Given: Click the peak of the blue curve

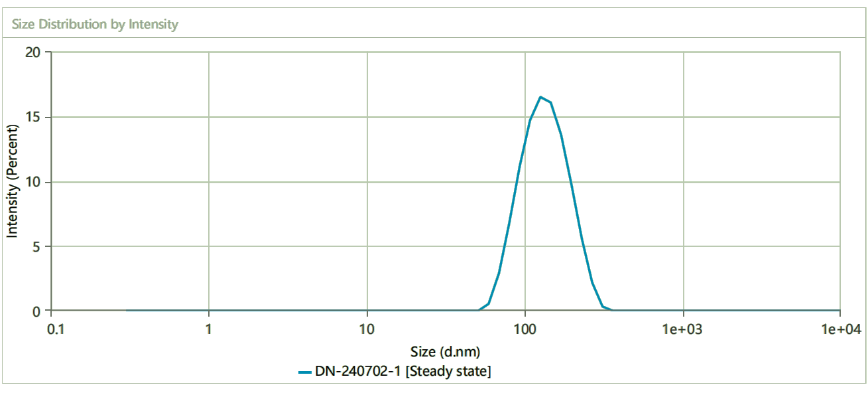Looking at the screenshot, I should (541, 98).
